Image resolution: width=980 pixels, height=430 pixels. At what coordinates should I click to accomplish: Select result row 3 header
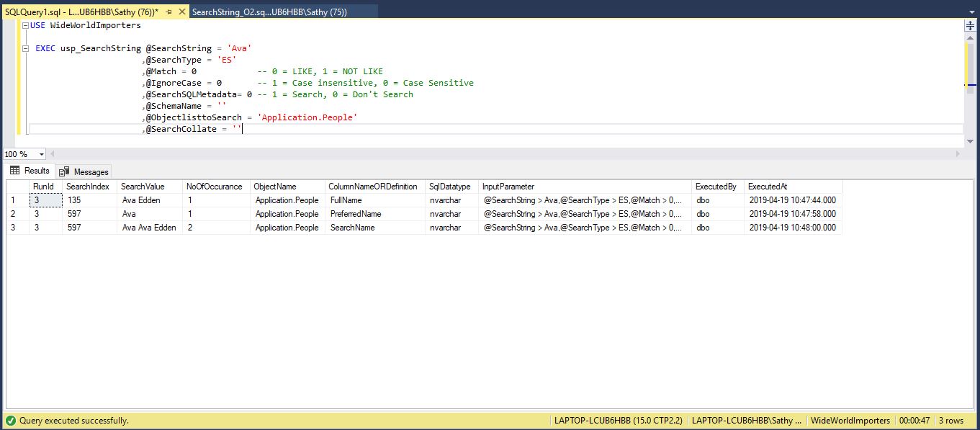point(17,228)
